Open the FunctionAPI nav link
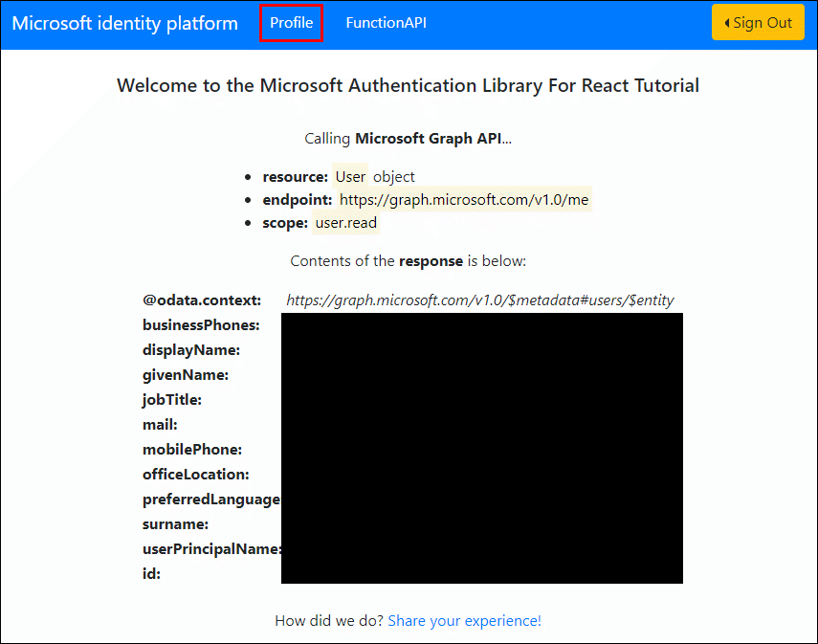 (387, 23)
